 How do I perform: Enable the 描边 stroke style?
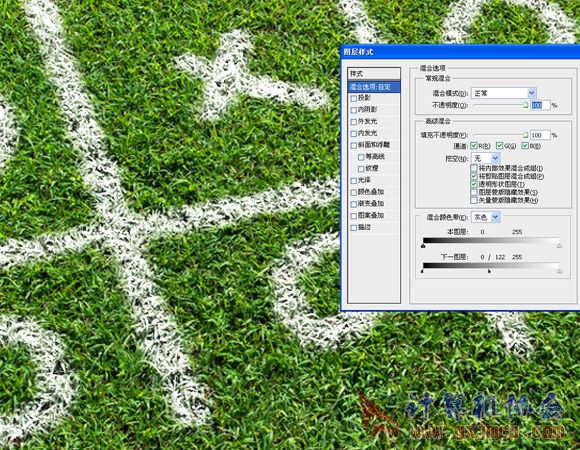coord(354,228)
